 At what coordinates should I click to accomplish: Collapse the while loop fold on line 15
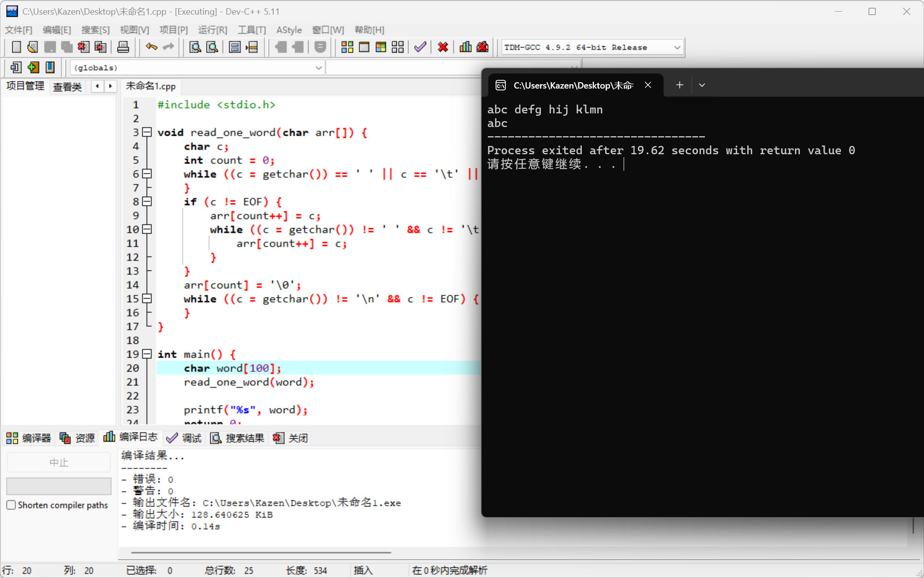tap(147, 299)
